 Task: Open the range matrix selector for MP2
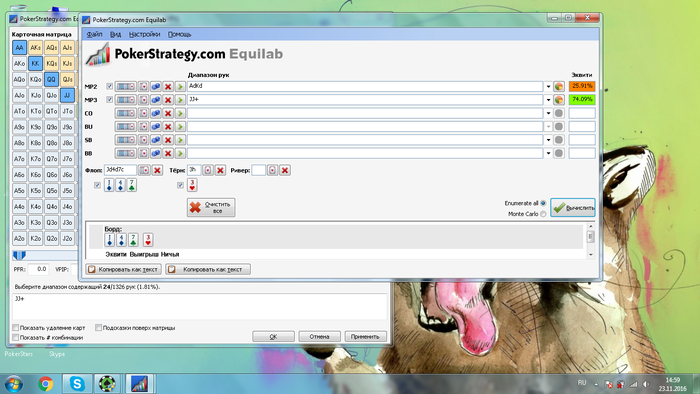[x=125, y=87]
